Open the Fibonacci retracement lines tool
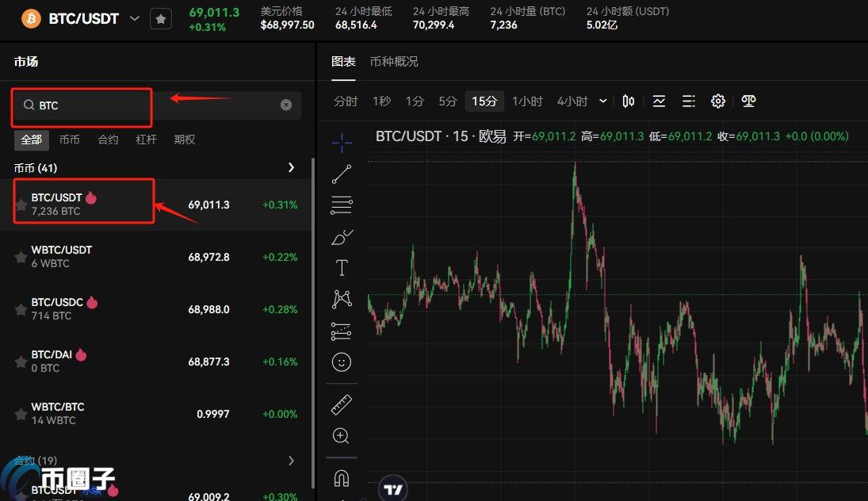The width and height of the screenshot is (868, 501). coord(342,205)
